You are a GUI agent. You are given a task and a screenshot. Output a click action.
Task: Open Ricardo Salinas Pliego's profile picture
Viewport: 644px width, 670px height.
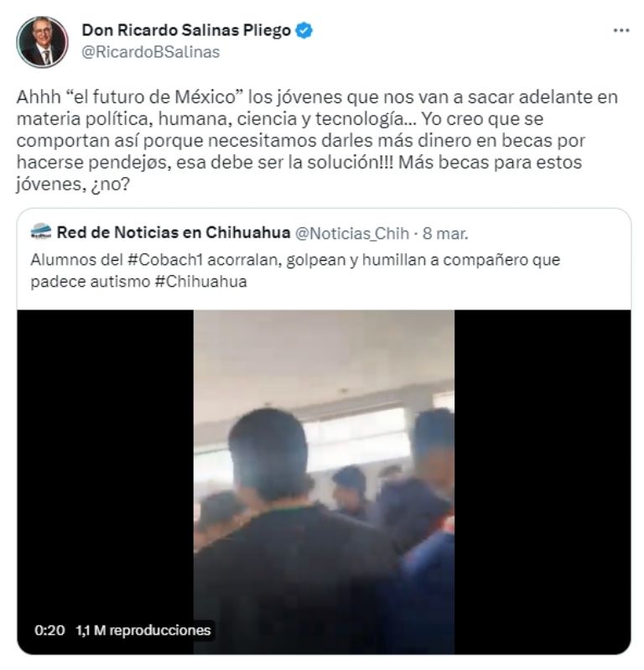[42, 42]
